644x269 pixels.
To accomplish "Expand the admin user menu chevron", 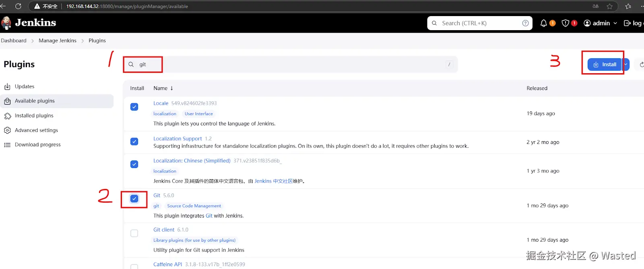I will [x=615, y=23].
